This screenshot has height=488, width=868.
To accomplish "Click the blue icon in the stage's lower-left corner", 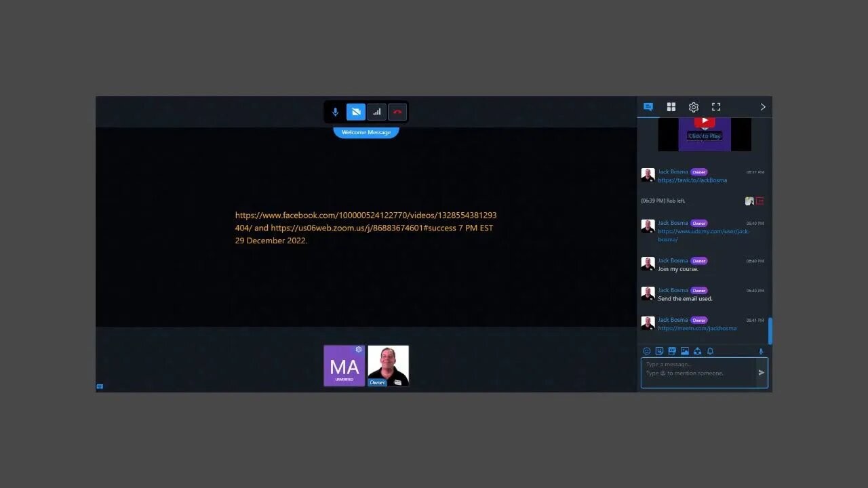I will point(100,386).
